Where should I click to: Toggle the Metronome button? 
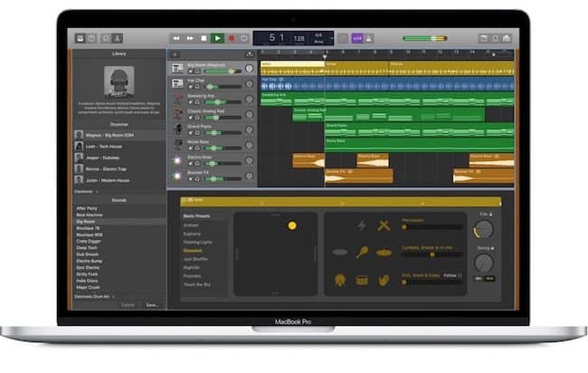pyautogui.click(x=368, y=38)
